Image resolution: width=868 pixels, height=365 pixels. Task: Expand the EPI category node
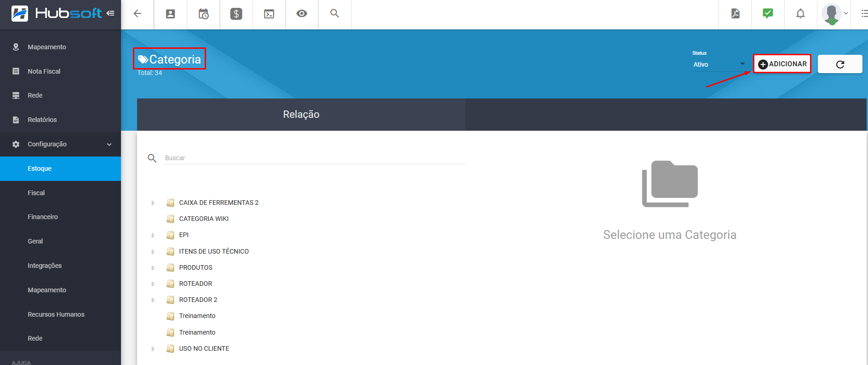(x=153, y=235)
